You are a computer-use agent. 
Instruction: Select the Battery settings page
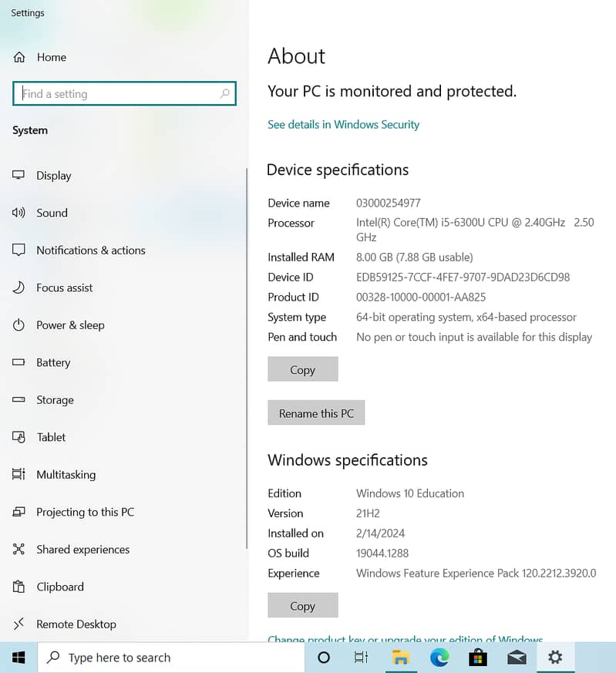53,362
